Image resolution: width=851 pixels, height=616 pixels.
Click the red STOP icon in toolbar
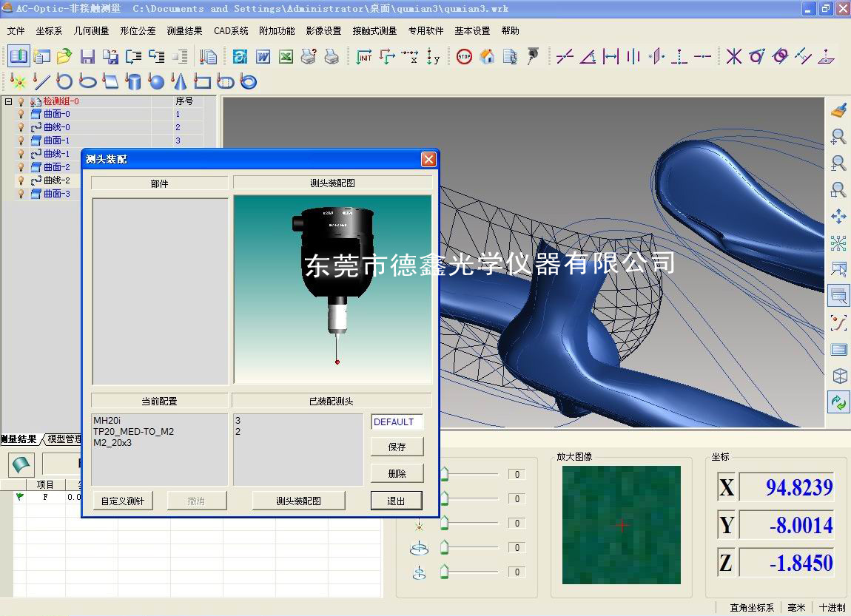464,57
